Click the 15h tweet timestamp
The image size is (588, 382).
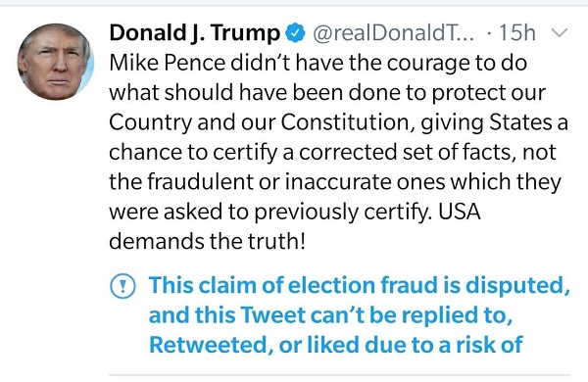[516, 32]
